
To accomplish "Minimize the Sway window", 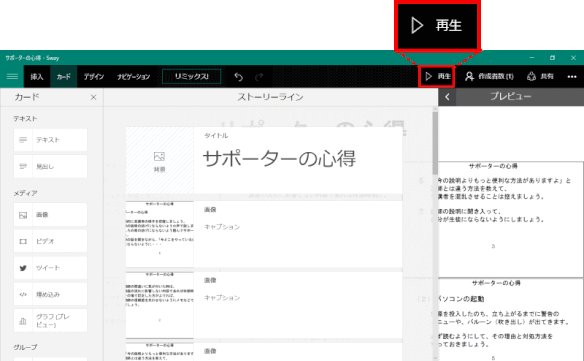I will click(531, 58).
